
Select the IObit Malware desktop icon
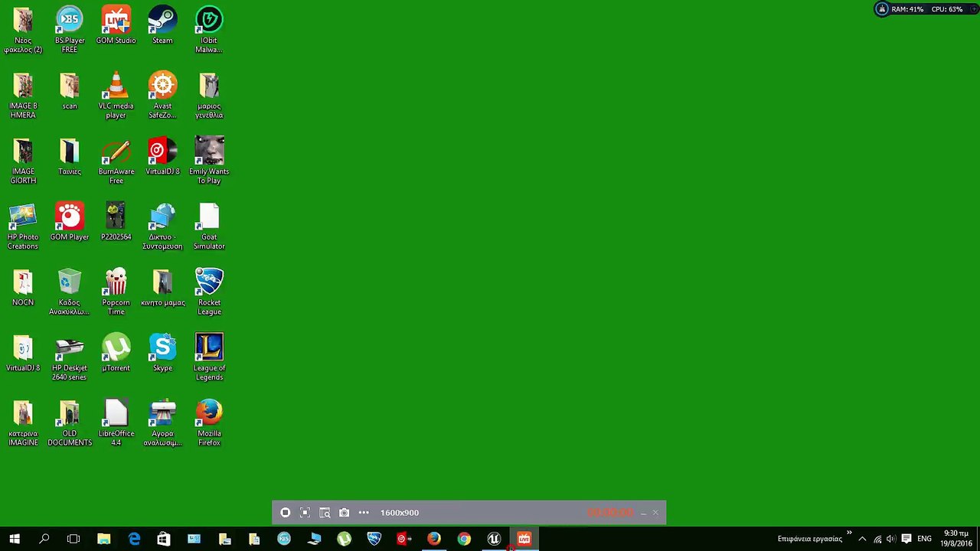pyautogui.click(x=209, y=30)
